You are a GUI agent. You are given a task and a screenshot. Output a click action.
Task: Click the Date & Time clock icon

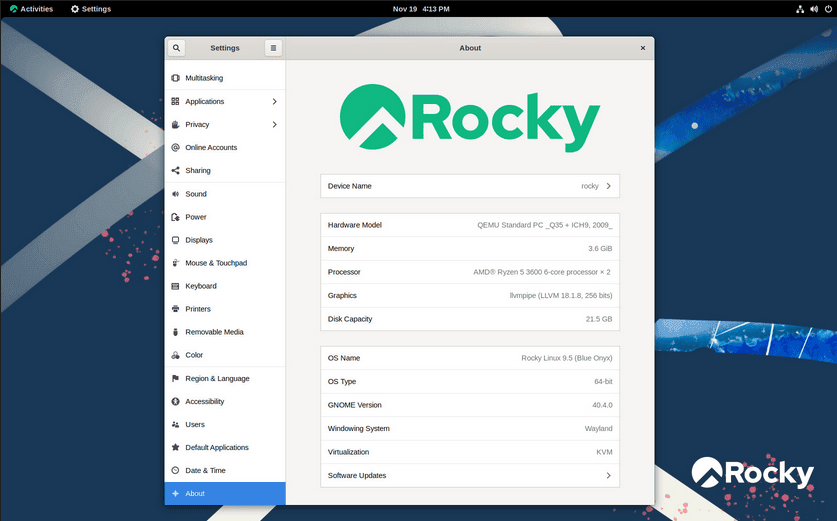[x=175, y=470]
